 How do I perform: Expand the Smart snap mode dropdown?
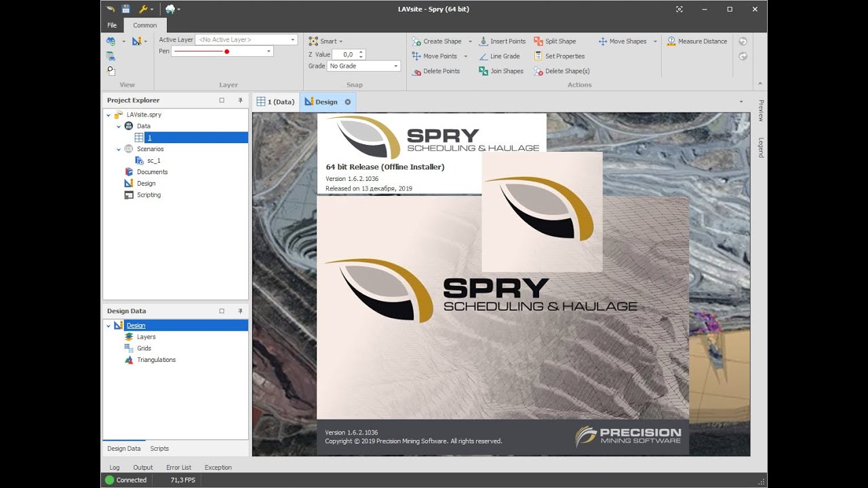click(x=340, y=41)
